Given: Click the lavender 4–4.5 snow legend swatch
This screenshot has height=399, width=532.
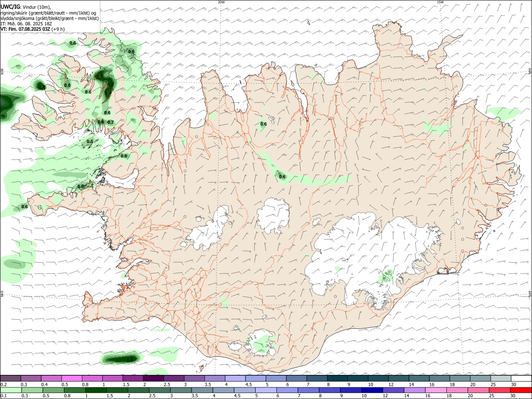Looking at the screenshot, I should tap(235, 378).
